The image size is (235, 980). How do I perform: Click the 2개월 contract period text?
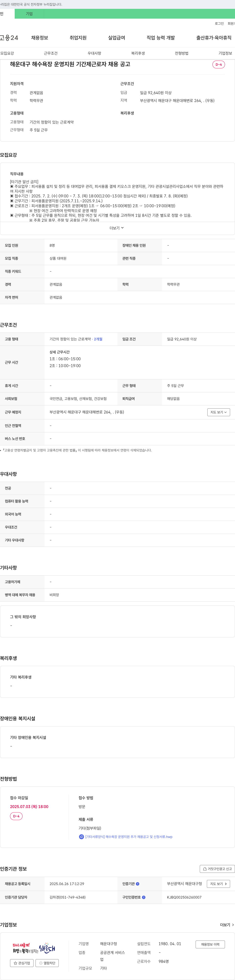98,339
